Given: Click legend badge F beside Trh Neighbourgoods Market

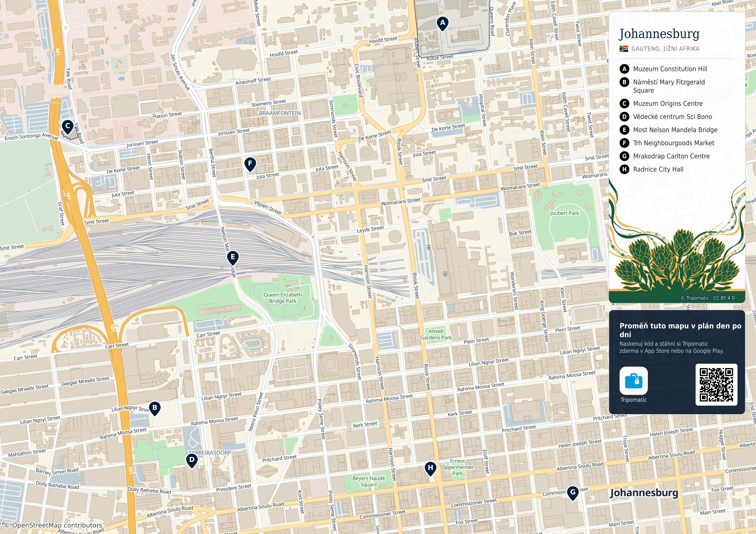Looking at the screenshot, I should pos(624,143).
